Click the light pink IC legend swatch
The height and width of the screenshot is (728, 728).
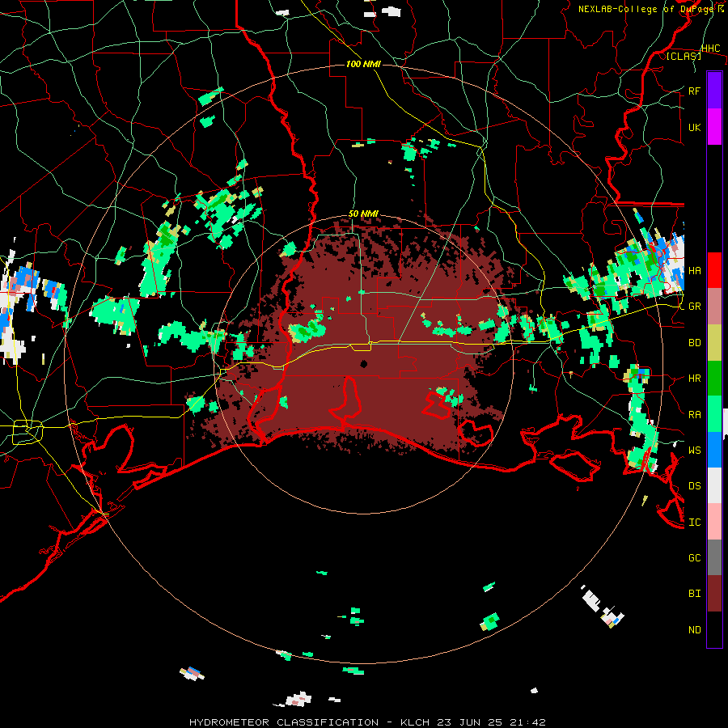click(714, 522)
